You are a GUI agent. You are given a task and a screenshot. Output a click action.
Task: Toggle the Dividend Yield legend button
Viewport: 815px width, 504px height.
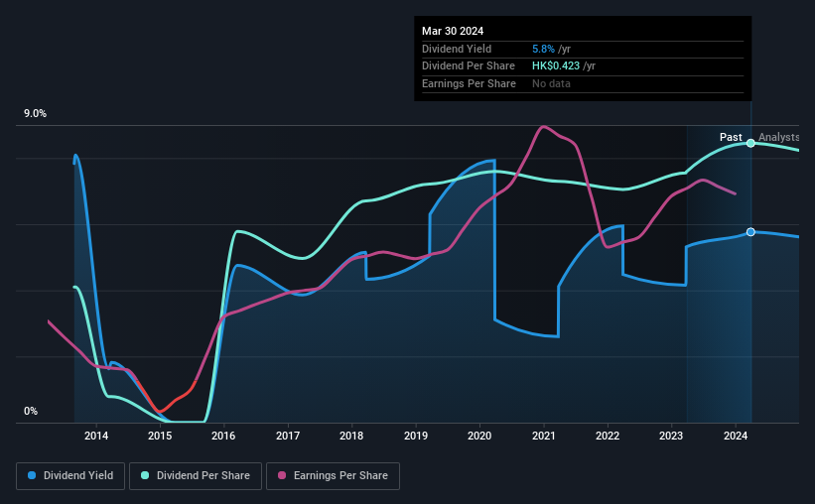tap(70, 476)
